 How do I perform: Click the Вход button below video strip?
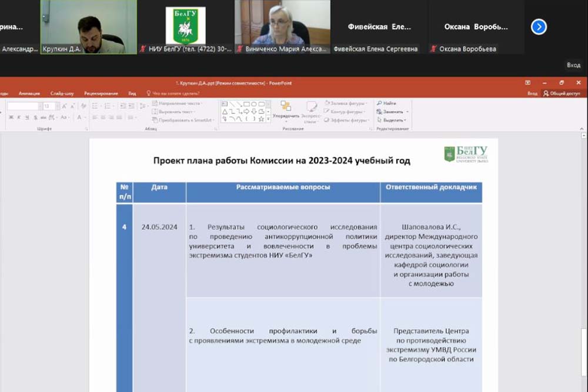[x=573, y=65]
